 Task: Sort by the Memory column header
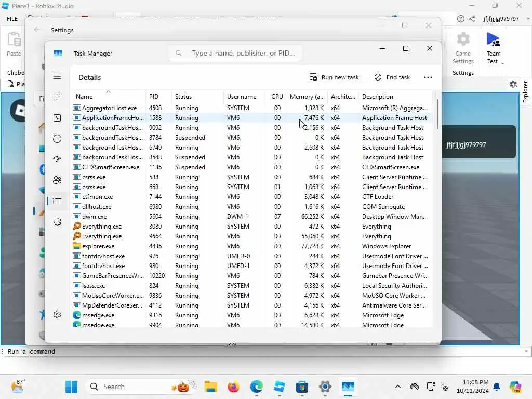307,96
